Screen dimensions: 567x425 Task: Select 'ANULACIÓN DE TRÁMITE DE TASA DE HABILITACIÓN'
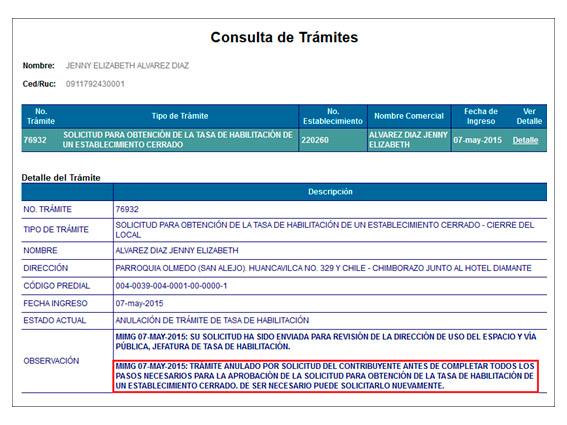point(212,320)
